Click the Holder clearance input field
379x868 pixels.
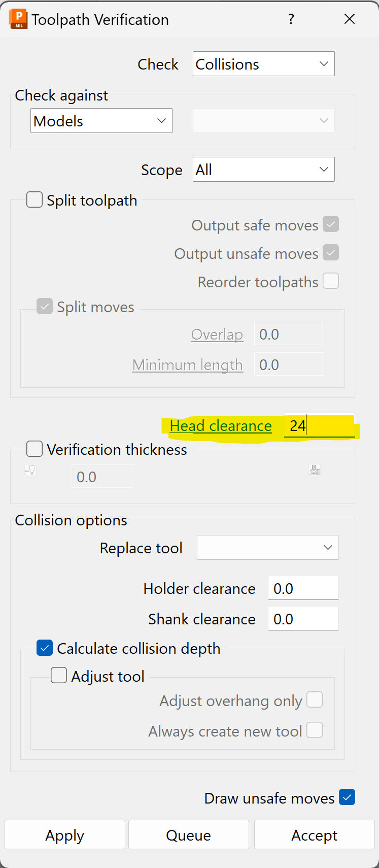[x=303, y=587]
